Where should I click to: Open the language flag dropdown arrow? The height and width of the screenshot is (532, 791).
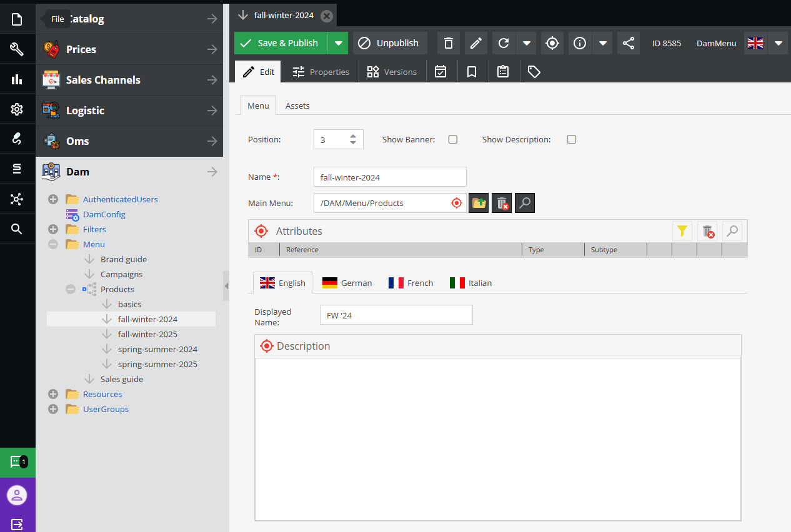pos(778,43)
